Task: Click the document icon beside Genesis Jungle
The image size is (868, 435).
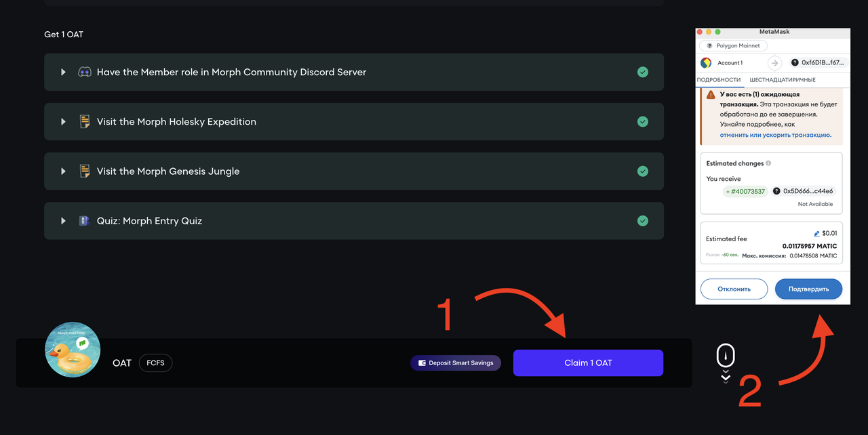Action: 85,171
